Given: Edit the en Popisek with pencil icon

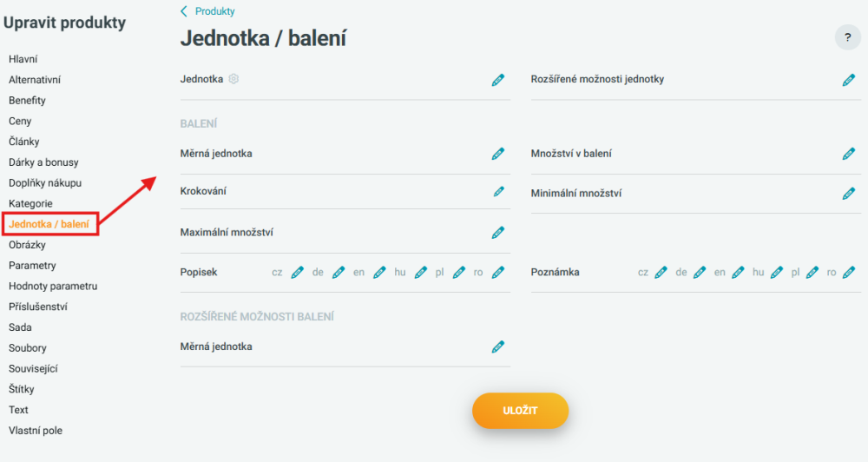Looking at the screenshot, I should coord(379,273).
